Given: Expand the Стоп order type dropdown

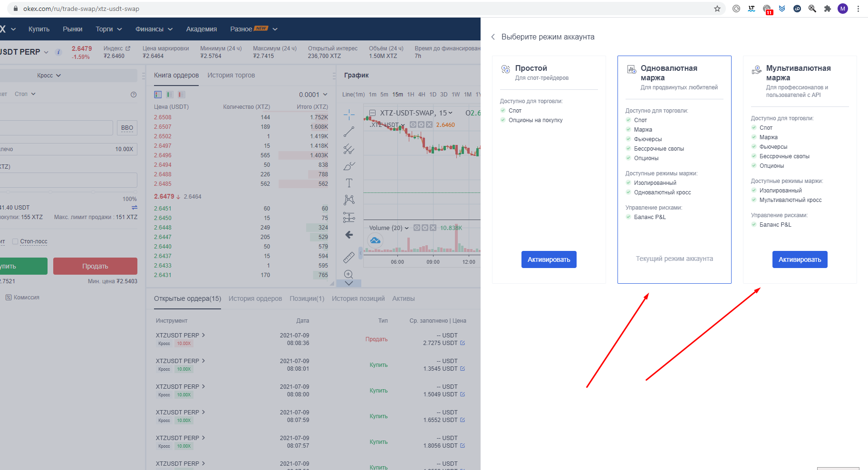Looking at the screenshot, I should (x=25, y=94).
